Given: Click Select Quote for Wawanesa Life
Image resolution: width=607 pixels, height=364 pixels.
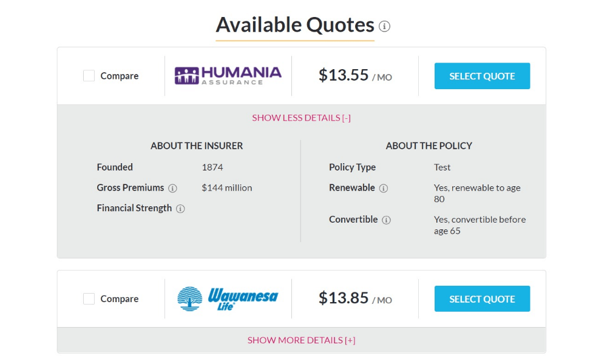Looking at the screenshot, I should tap(482, 298).
